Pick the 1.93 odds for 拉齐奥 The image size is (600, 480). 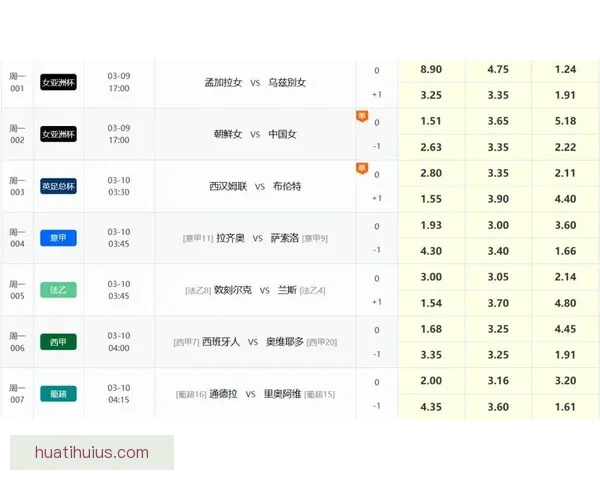tap(431, 225)
